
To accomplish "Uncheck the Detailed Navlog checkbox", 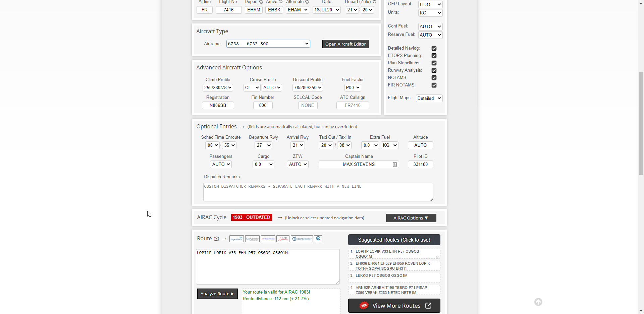I will tap(434, 48).
